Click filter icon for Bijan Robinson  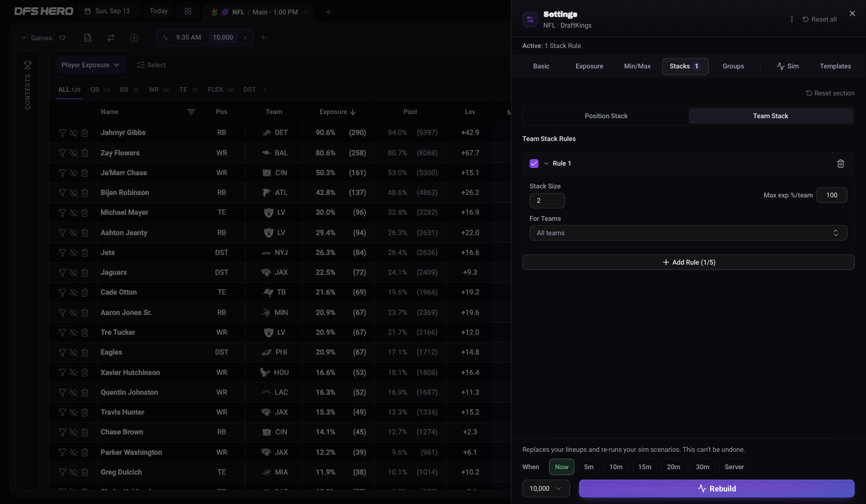62,193
